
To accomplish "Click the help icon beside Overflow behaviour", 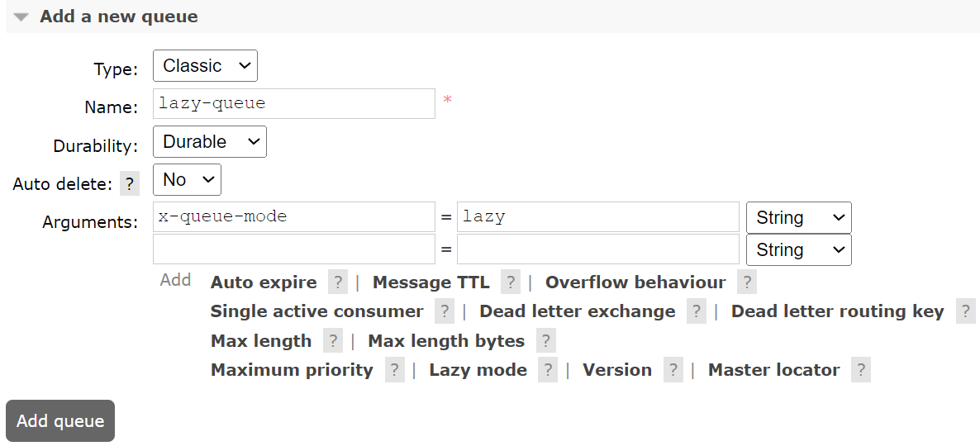I will coord(747,282).
